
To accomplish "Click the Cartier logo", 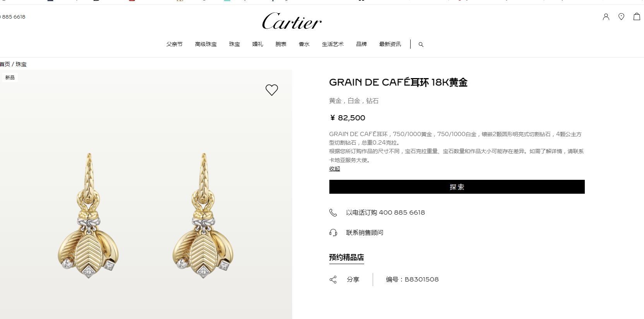I will tap(292, 21).
